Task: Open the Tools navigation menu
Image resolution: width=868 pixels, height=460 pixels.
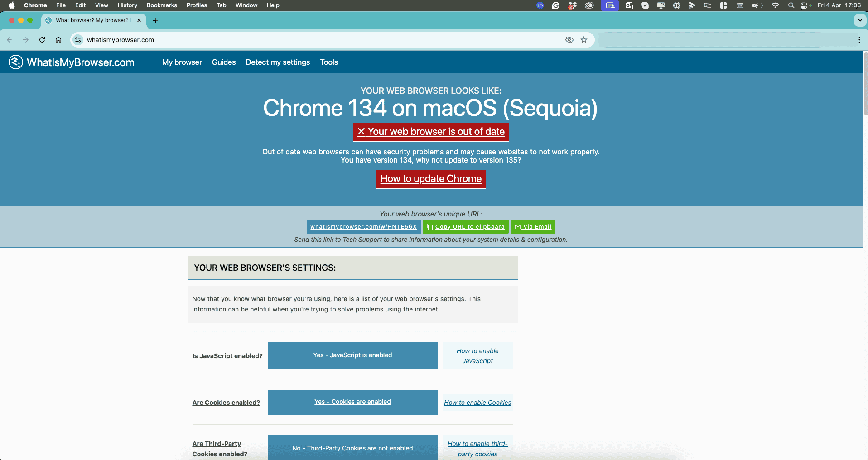Action: click(x=329, y=62)
